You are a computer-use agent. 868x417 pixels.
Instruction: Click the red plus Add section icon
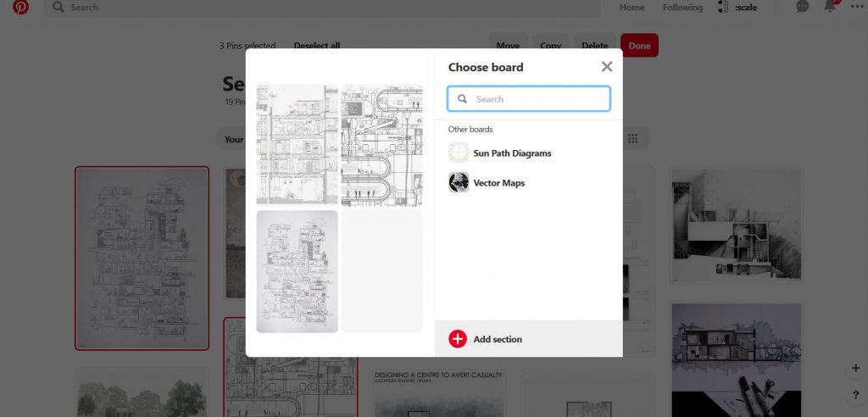click(x=458, y=339)
